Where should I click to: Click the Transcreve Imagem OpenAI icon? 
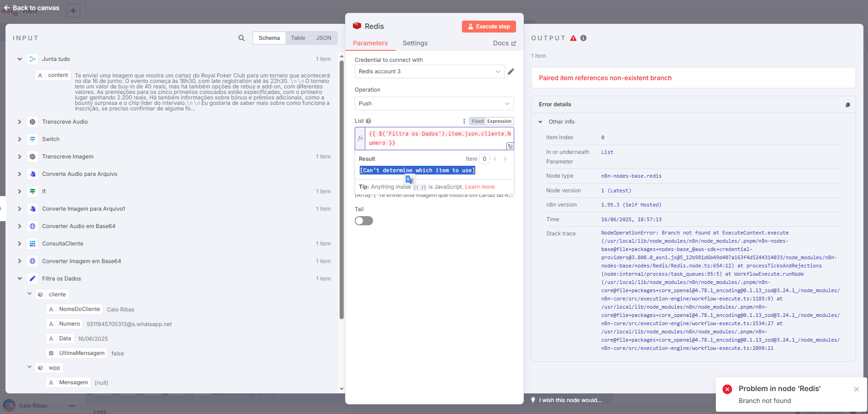[x=33, y=157]
